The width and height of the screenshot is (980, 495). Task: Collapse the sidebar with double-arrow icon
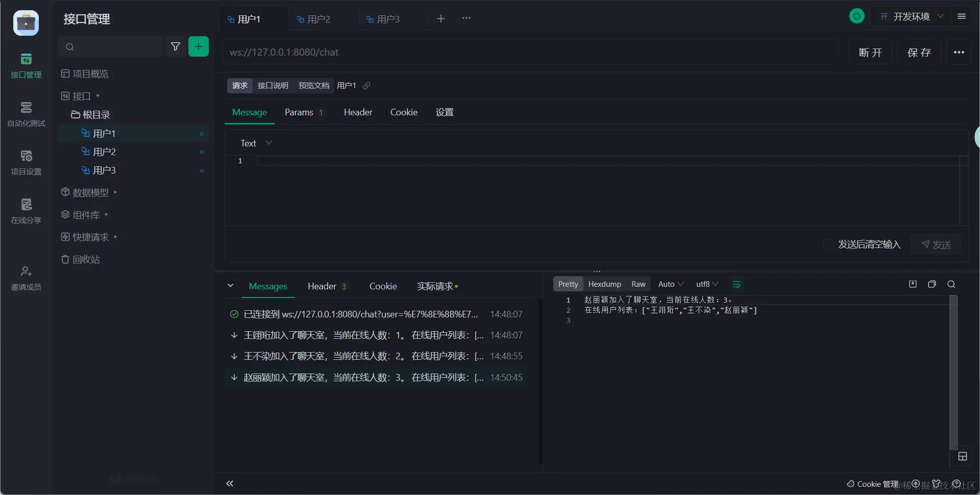(230, 484)
